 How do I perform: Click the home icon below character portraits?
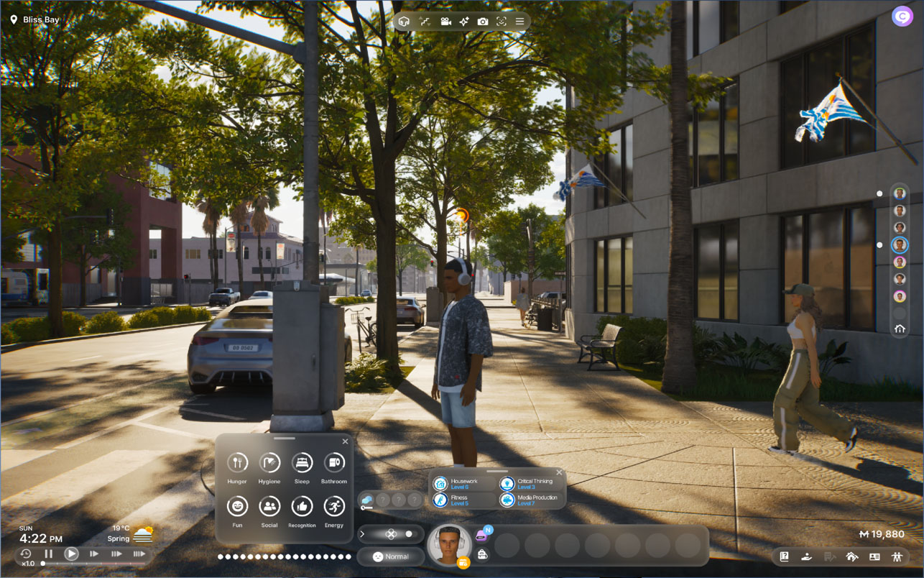click(900, 329)
